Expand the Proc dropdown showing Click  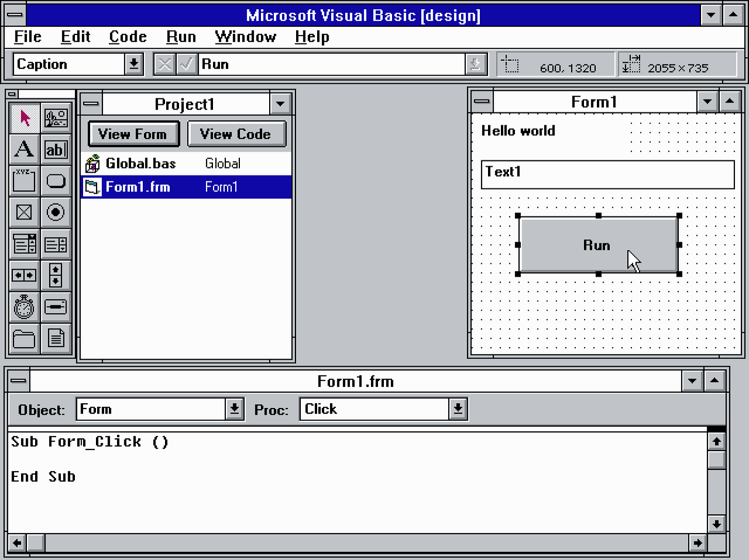(459, 409)
